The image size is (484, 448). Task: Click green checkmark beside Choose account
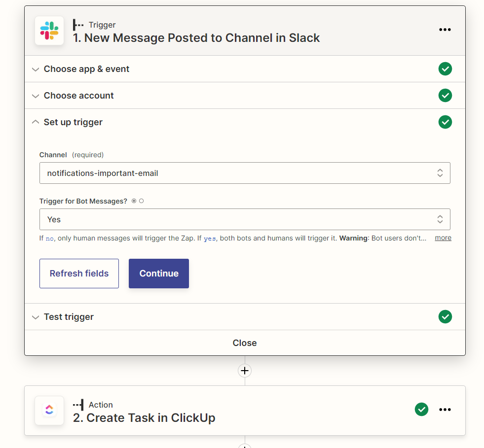pyautogui.click(x=445, y=96)
